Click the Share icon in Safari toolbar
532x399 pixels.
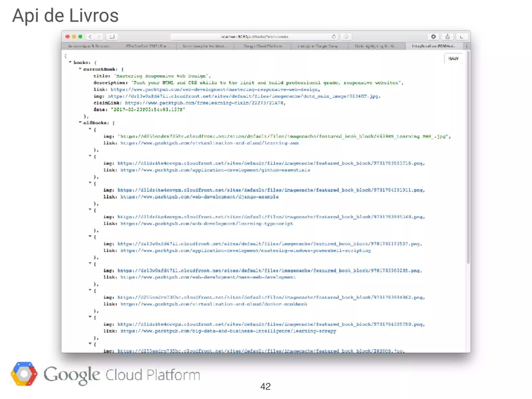[447, 37]
